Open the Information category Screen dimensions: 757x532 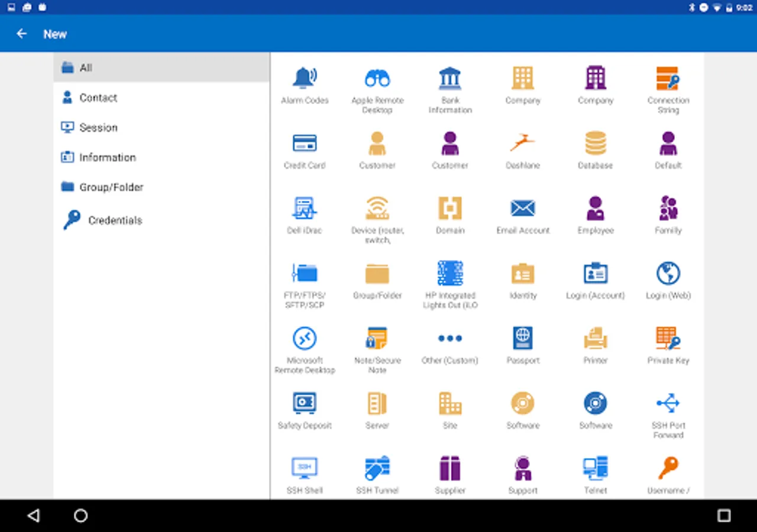pyautogui.click(x=161, y=157)
